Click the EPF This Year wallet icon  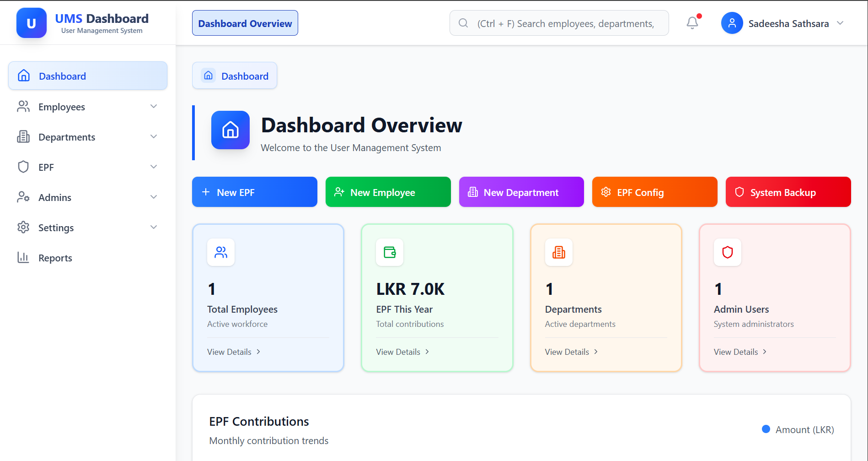tap(390, 252)
